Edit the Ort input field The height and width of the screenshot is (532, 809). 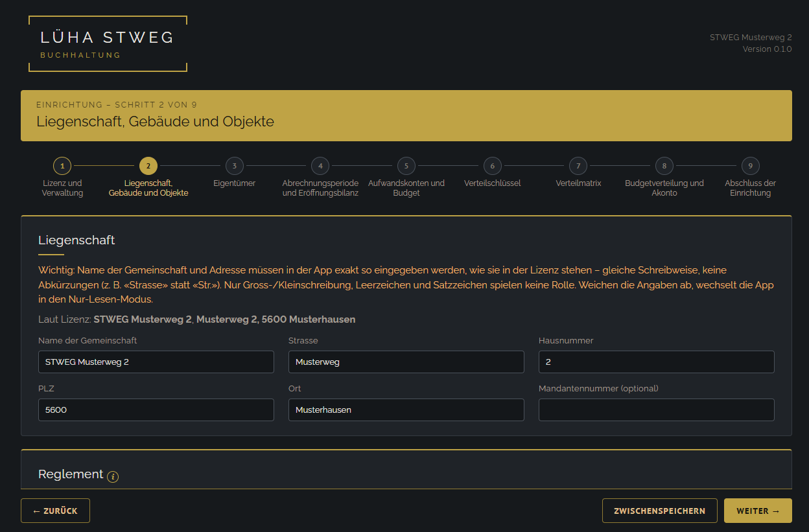(x=406, y=410)
